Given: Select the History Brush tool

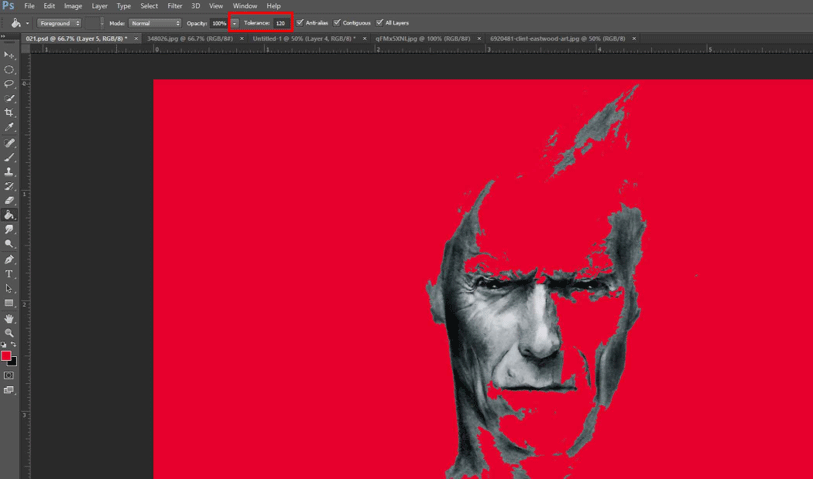Looking at the screenshot, I should (9, 186).
